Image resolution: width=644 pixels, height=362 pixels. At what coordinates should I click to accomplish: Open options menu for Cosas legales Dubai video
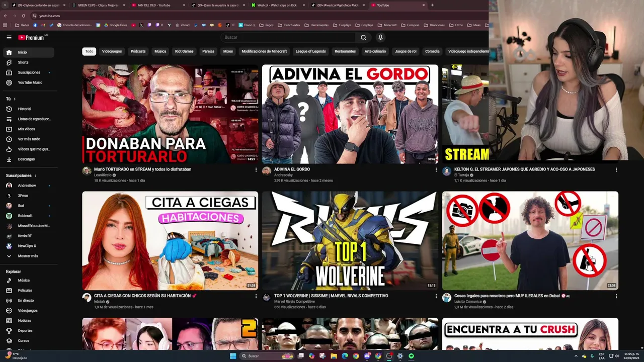(616, 296)
